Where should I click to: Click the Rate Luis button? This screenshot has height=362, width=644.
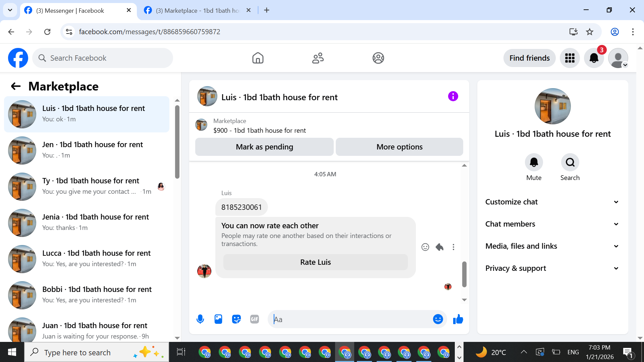[315, 262]
